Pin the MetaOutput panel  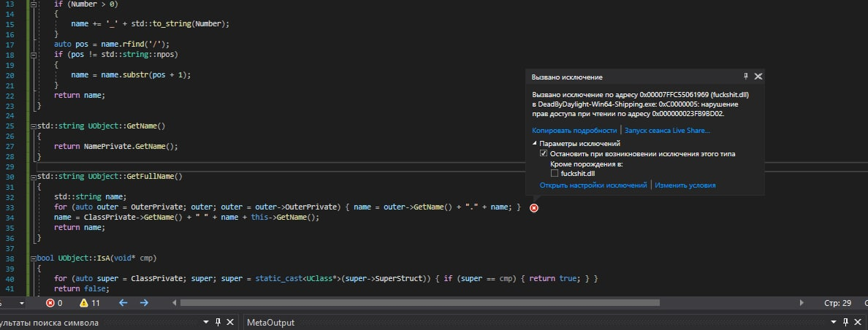tap(847, 323)
